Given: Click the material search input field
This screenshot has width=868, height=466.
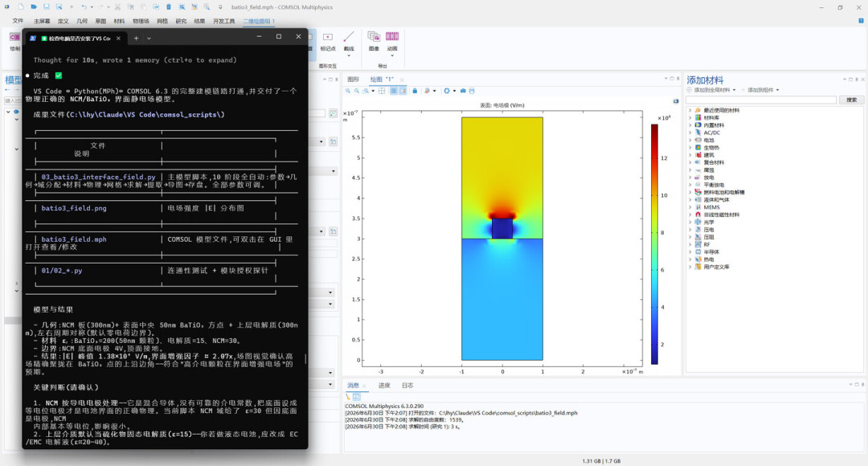Looking at the screenshot, I should tap(761, 100).
